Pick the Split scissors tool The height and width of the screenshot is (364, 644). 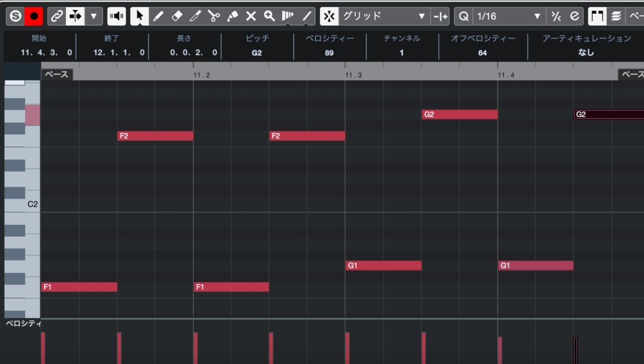[x=214, y=16]
